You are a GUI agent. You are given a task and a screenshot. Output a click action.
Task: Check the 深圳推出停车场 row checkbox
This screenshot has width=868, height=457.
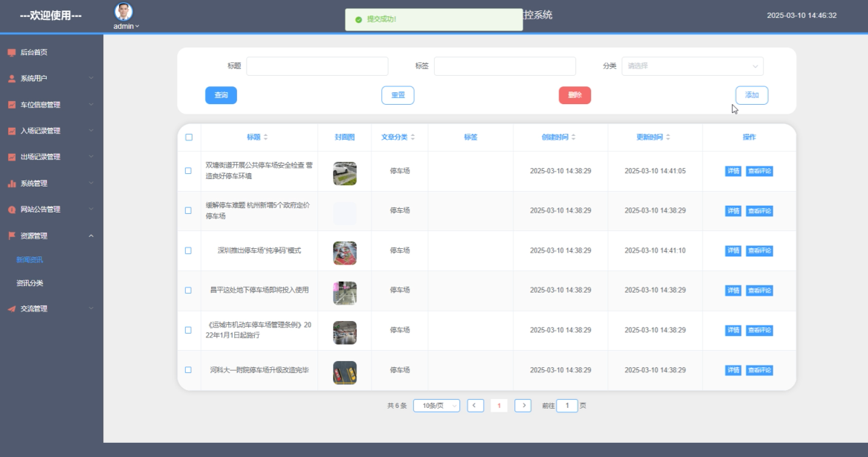(x=188, y=250)
